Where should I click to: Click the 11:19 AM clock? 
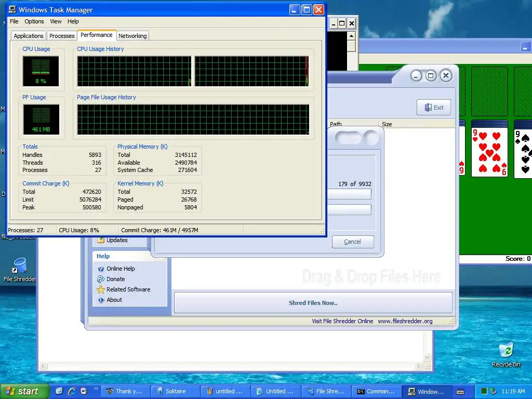point(513,391)
